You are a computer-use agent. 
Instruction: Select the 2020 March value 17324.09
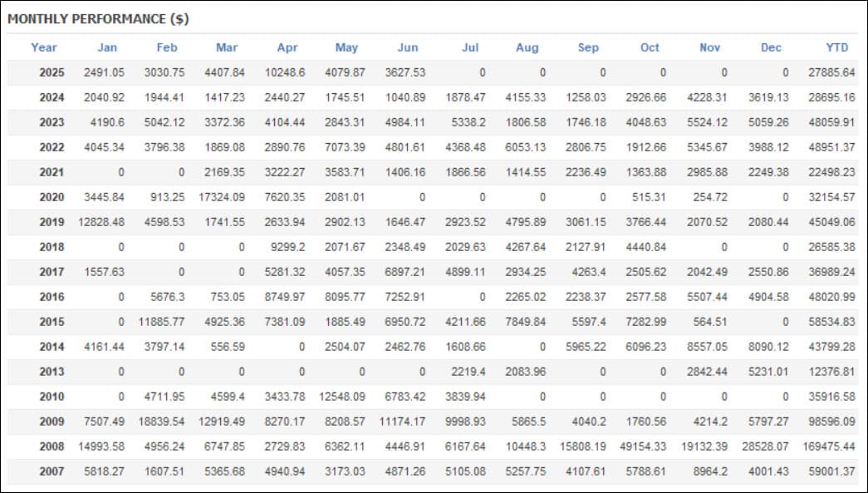tap(222, 197)
